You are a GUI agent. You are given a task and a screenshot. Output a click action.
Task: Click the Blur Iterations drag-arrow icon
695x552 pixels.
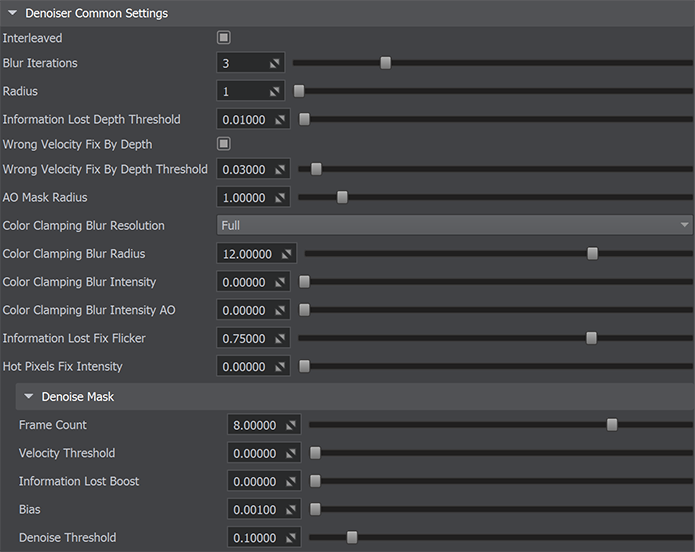click(x=275, y=63)
